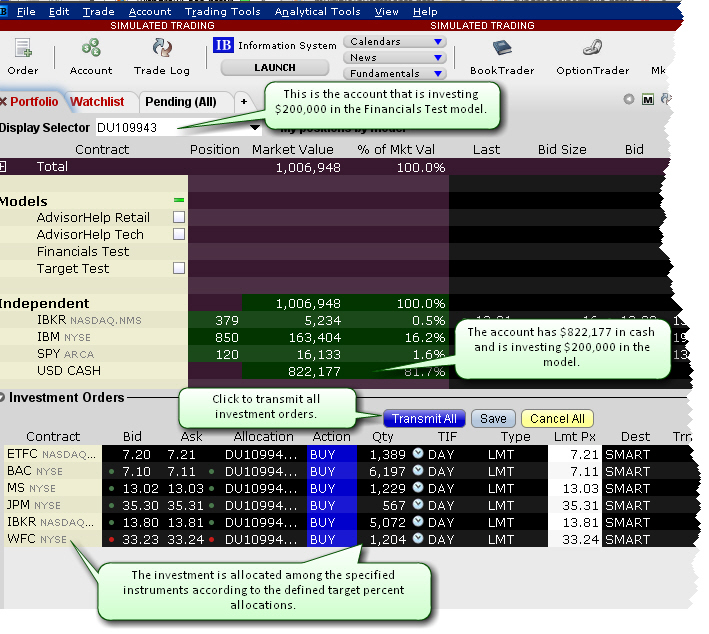Expand the Total row tree node
This screenshot has width=709, height=634.
pos(4,166)
